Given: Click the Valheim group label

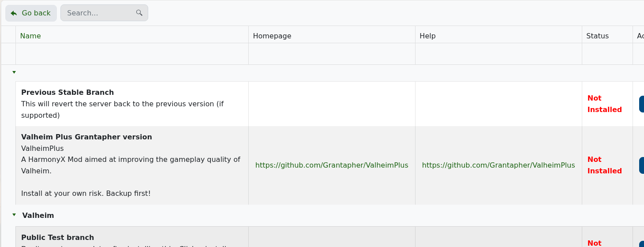Looking at the screenshot, I should pyautogui.click(x=38, y=216).
